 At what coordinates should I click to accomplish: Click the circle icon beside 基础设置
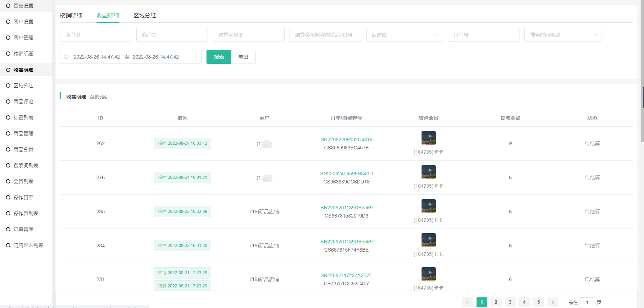(x=8, y=6)
